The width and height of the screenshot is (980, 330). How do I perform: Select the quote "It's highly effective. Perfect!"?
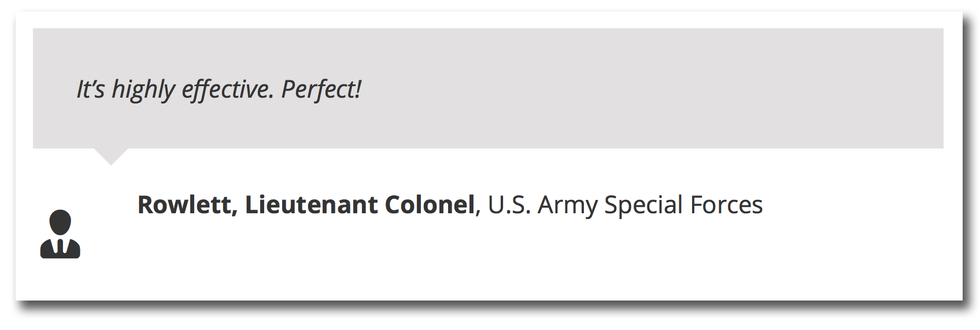point(219,90)
